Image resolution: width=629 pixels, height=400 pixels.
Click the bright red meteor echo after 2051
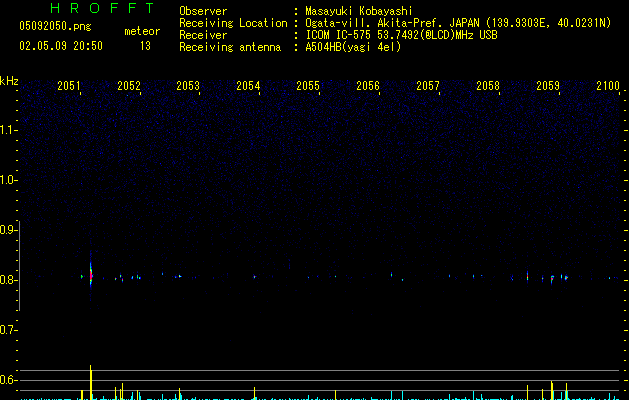click(91, 275)
